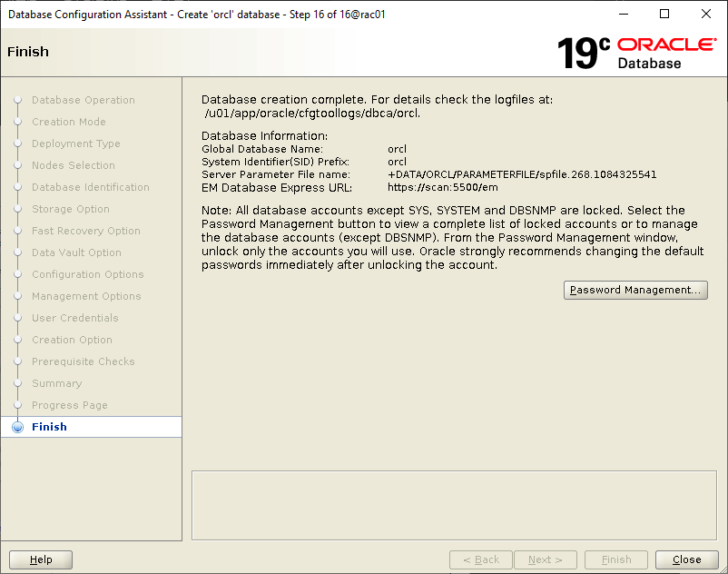Click the Global Database Name label
Screen dimensions: 728x574
click(262, 149)
